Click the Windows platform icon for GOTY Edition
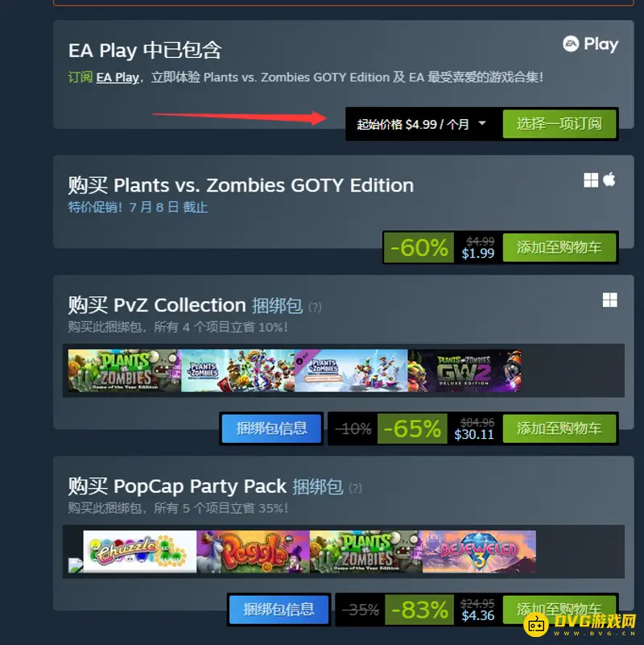This screenshot has height=645, width=644. pos(591,180)
